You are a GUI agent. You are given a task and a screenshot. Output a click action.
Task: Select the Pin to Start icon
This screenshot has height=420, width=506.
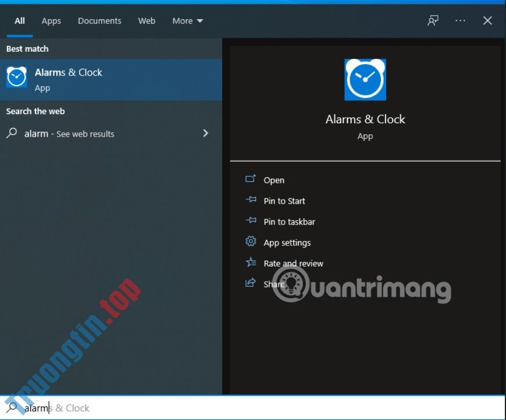click(x=251, y=201)
